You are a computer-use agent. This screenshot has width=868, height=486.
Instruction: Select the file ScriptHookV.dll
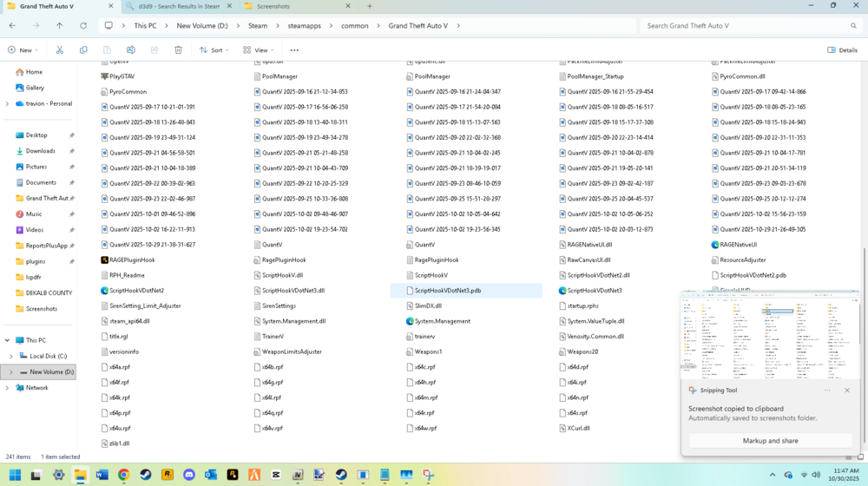coord(279,275)
